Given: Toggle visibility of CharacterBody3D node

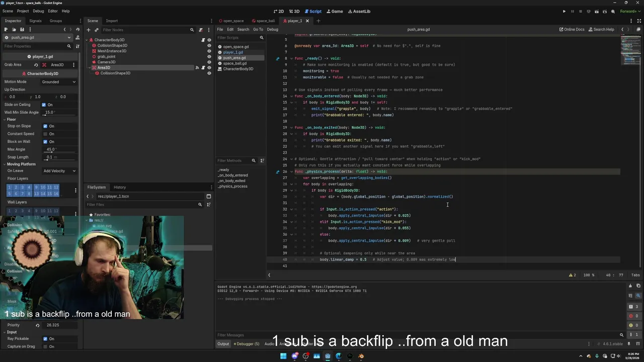Looking at the screenshot, I should (x=209, y=40).
